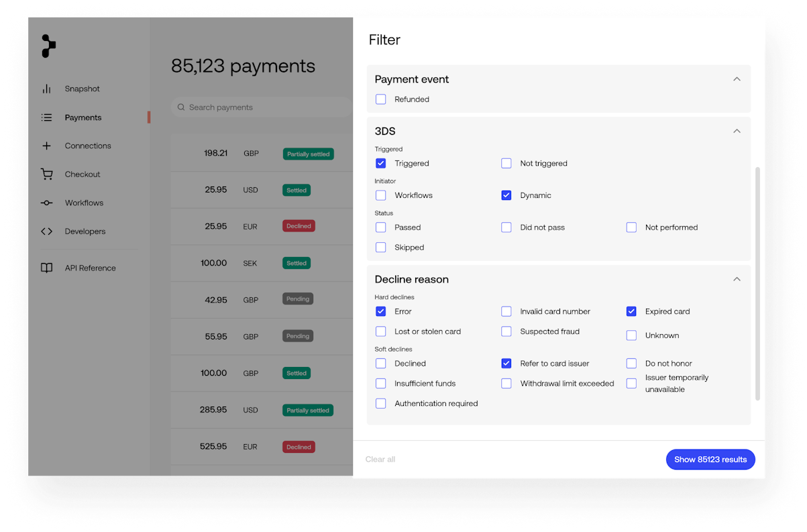Click the Clear all link

pyautogui.click(x=380, y=460)
